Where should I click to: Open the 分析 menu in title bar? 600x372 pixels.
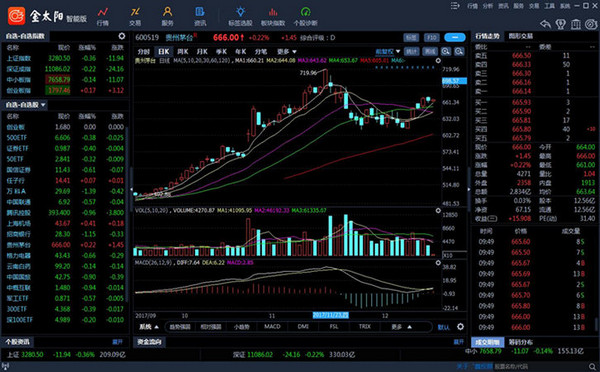[488, 6]
